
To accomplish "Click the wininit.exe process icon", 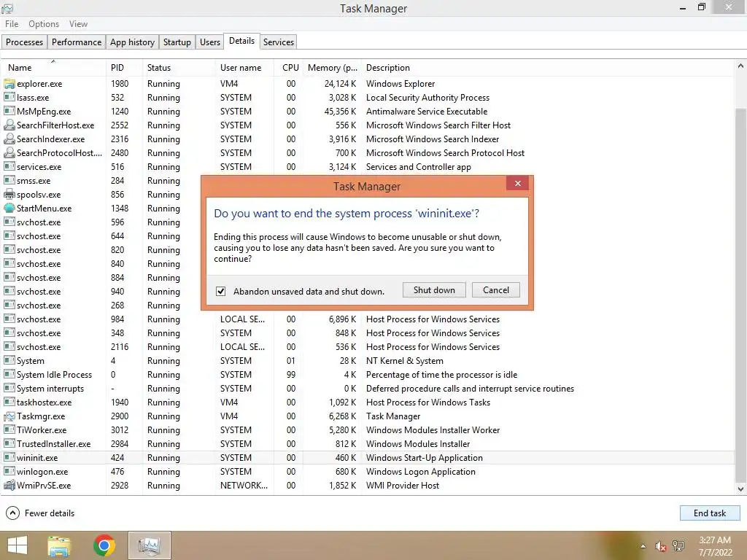I will [x=9, y=458].
